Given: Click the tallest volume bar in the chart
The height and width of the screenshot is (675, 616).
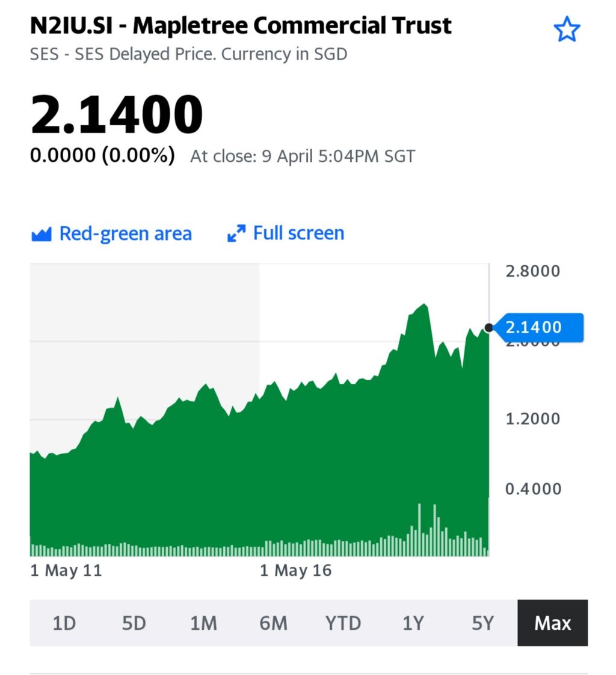Looking at the screenshot, I should [419, 530].
